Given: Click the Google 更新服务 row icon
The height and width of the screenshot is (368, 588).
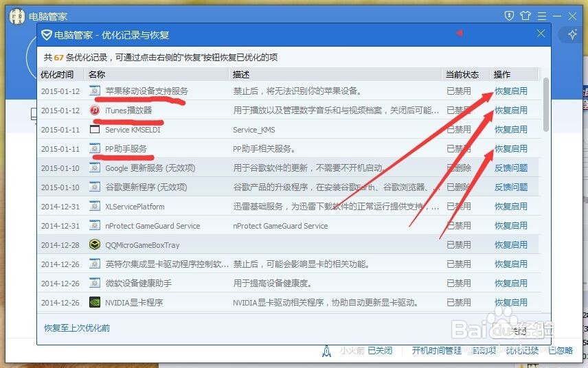Looking at the screenshot, I should pyautogui.click(x=95, y=168).
